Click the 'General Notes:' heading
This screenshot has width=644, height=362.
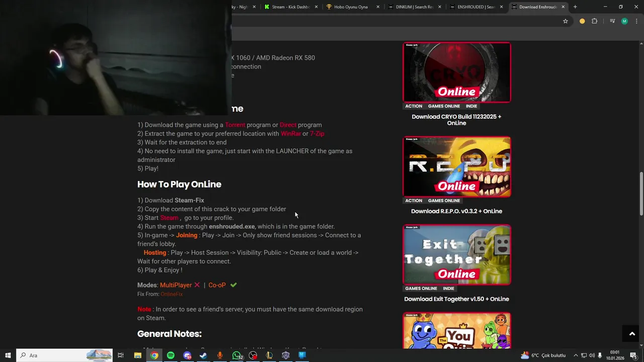170,334
